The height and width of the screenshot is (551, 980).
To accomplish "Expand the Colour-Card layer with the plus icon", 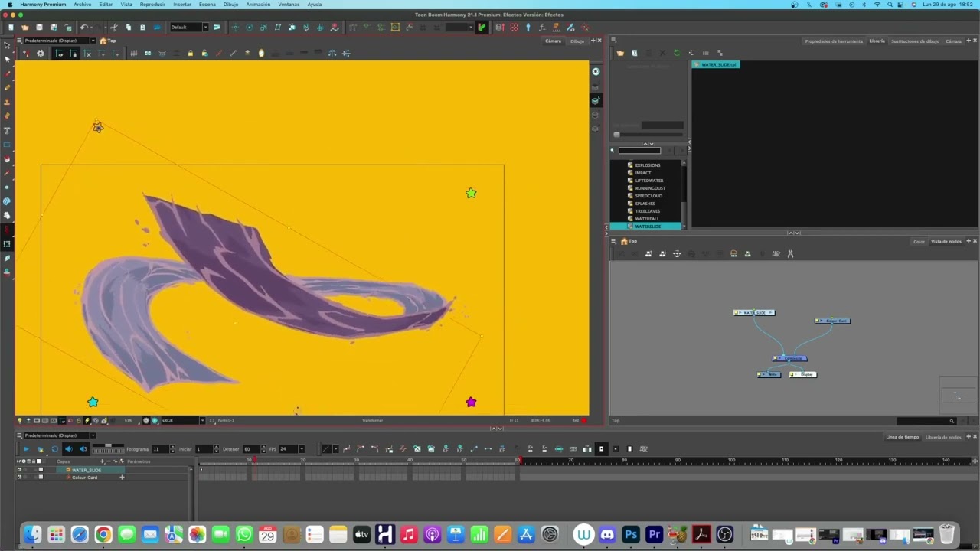I will click(x=122, y=478).
